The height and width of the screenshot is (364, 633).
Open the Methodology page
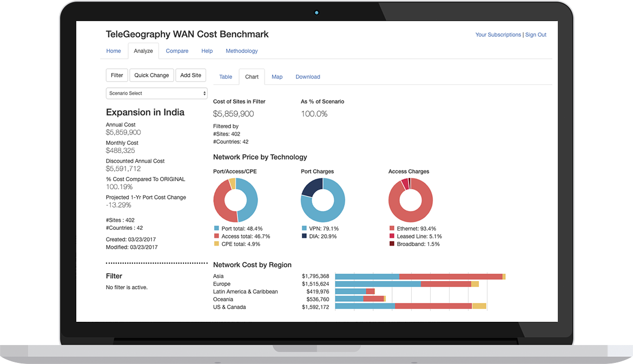click(x=241, y=51)
